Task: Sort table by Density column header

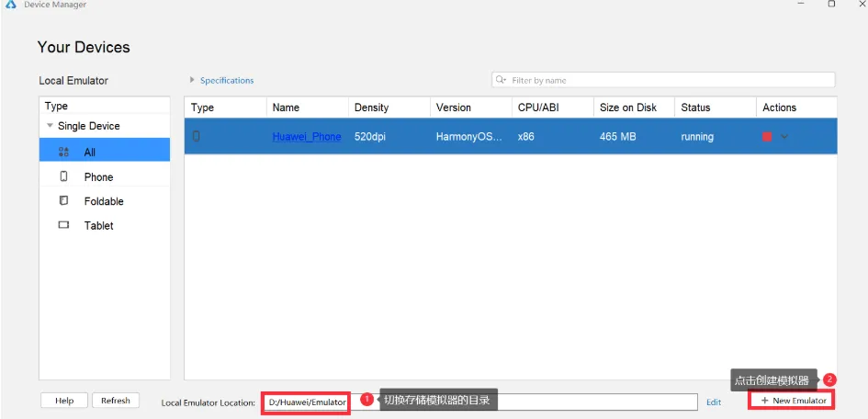Action: tap(389, 108)
